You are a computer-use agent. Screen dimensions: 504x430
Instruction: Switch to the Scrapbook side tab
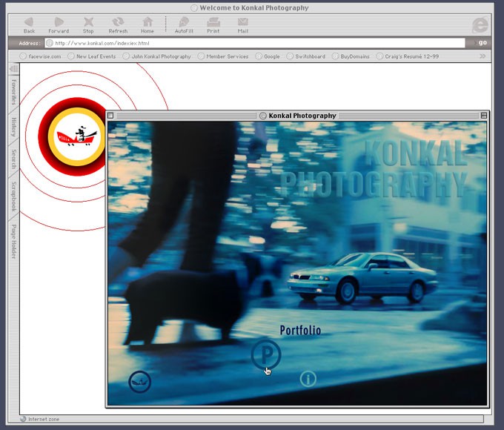click(x=13, y=194)
